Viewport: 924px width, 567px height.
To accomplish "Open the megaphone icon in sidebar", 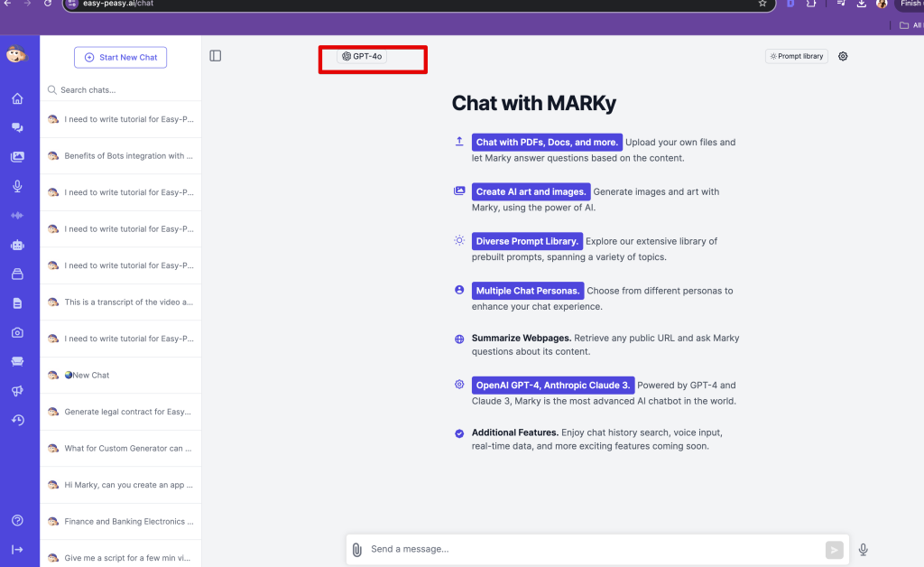I will pyautogui.click(x=17, y=391).
